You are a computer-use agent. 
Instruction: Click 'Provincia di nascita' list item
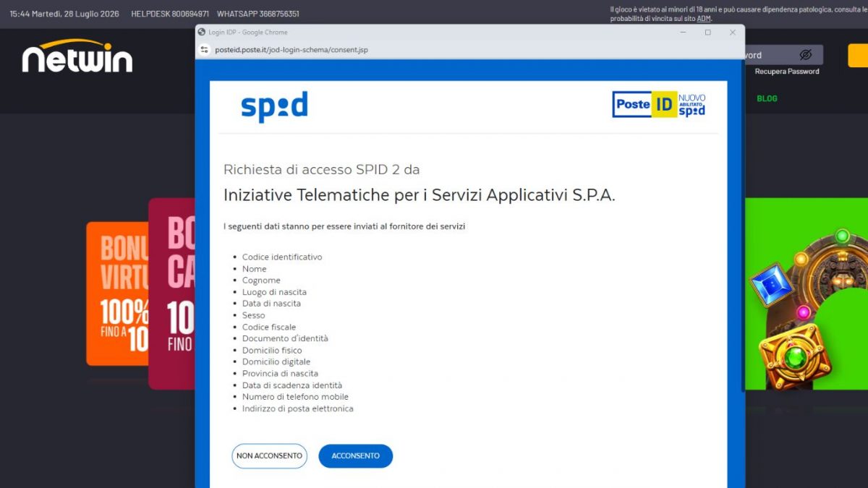[280, 374]
